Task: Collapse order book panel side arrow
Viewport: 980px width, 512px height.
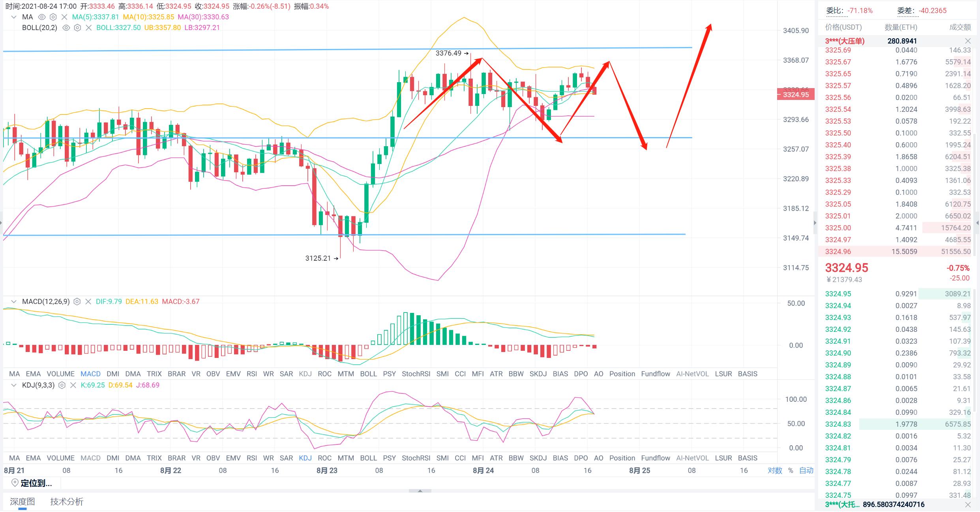Action: [x=815, y=223]
